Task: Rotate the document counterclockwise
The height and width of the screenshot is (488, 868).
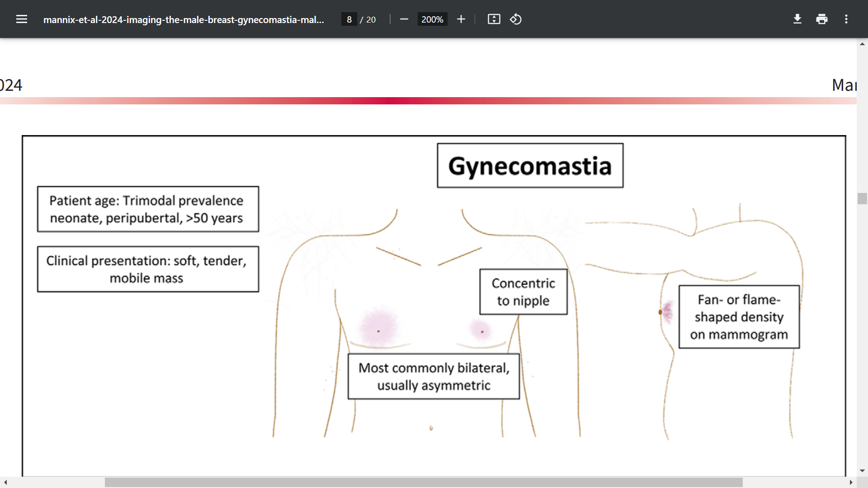Action: (x=516, y=19)
